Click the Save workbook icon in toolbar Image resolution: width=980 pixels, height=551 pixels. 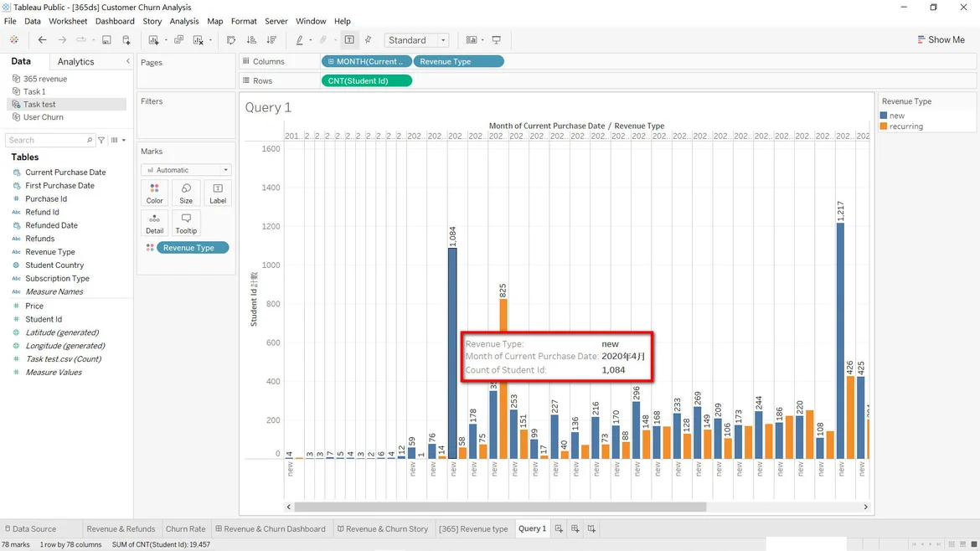pos(106,40)
